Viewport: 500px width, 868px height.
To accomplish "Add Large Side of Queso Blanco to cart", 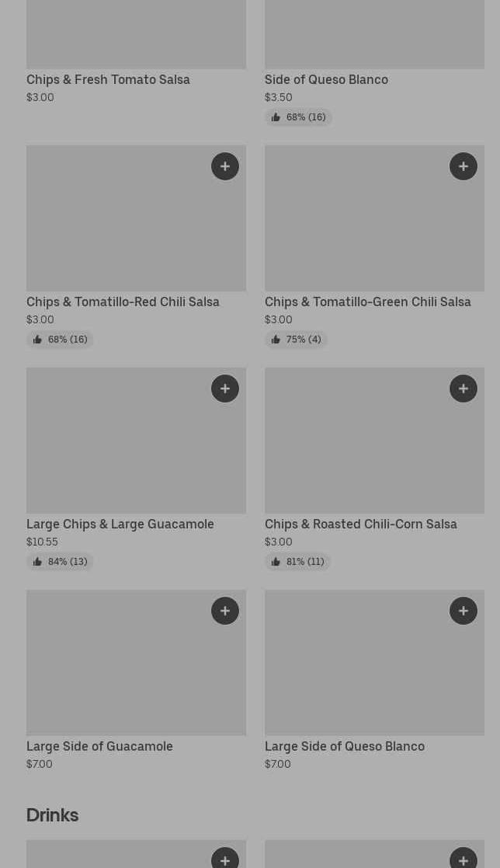I will tap(464, 611).
